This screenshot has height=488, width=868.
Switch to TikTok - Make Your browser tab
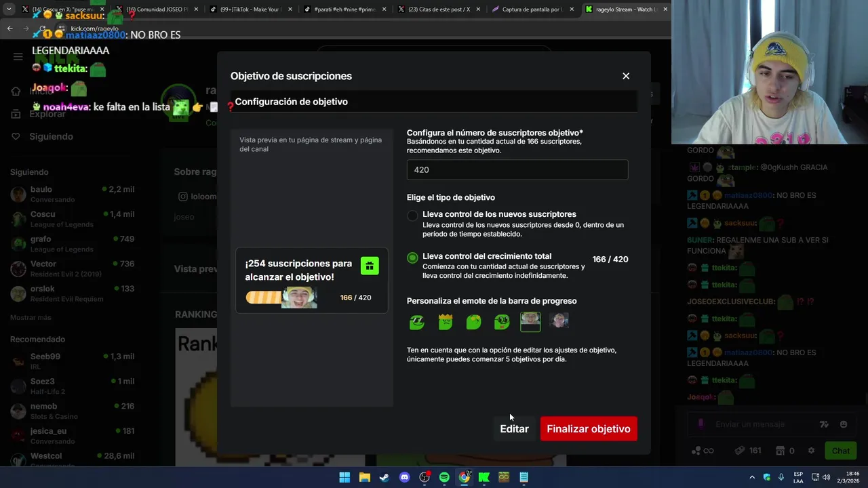[251, 9]
